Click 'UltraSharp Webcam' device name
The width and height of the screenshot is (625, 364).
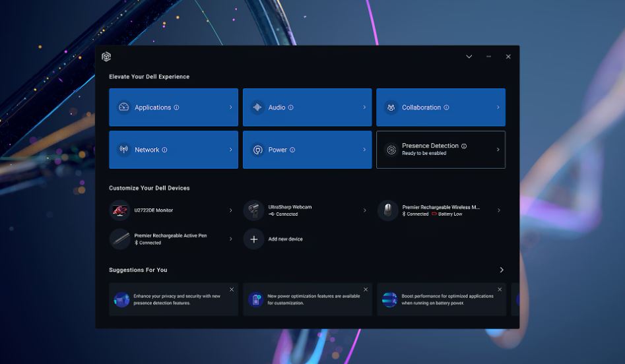click(290, 207)
